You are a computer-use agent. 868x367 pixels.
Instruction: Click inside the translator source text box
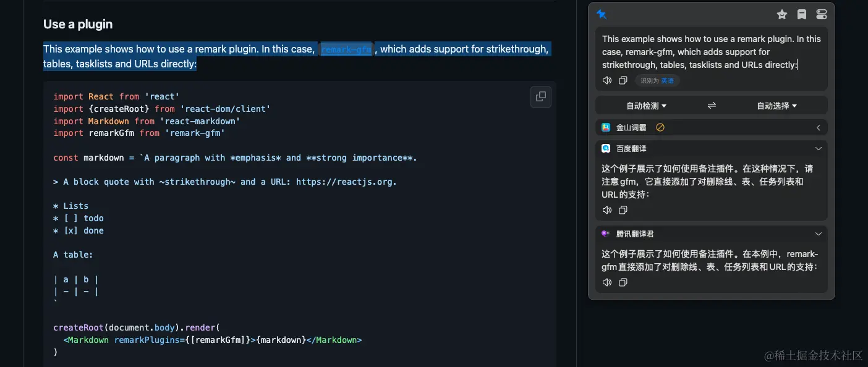click(711, 52)
